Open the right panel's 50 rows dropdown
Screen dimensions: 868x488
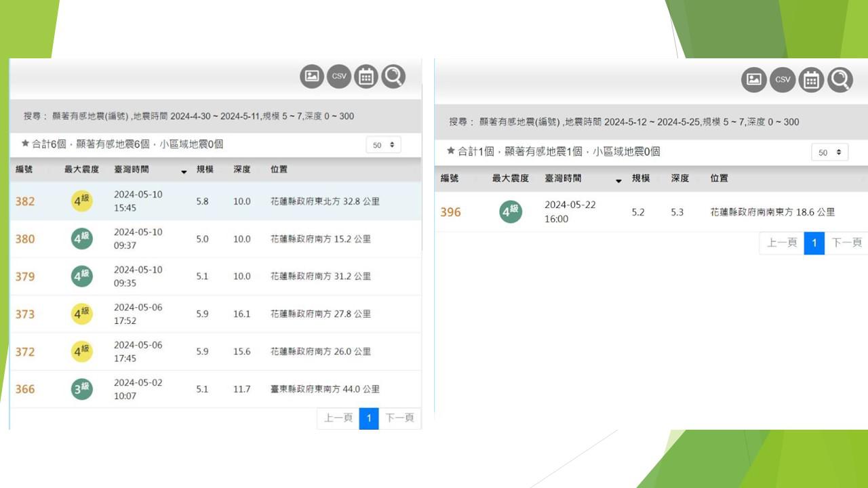click(829, 152)
